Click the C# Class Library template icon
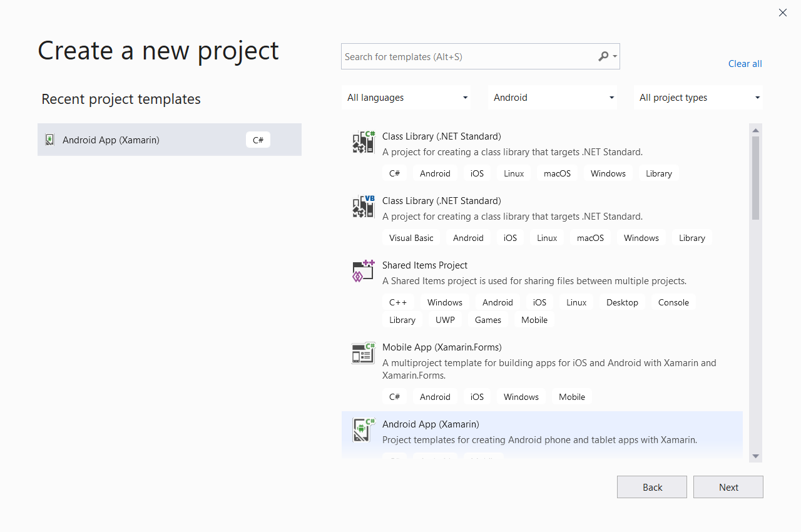Image resolution: width=801 pixels, height=532 pixels. coord(364,142)
